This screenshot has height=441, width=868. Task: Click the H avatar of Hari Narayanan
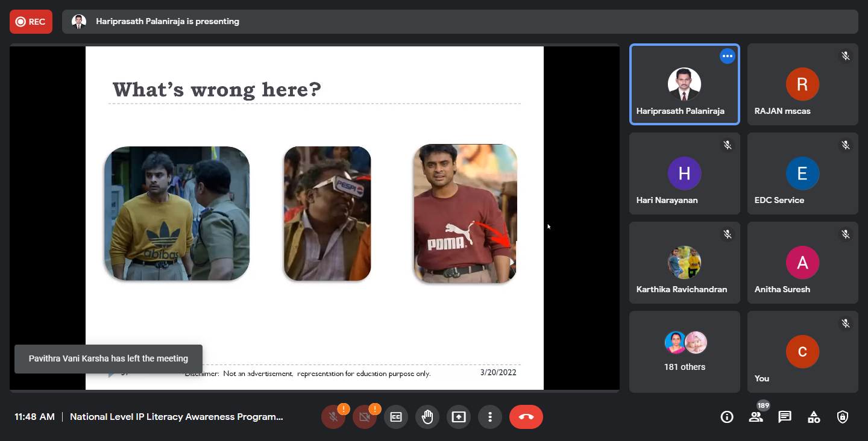point(685,174)
